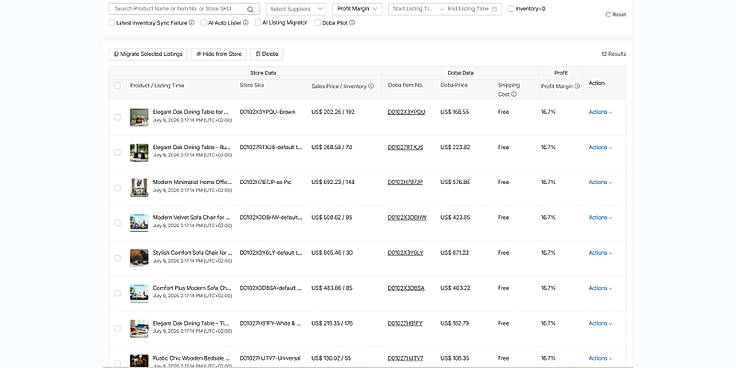This screenshot has width=736, height=368.
Task: Click the 12 Results count text
Action: pyautogui.click(x=614, y=54)
